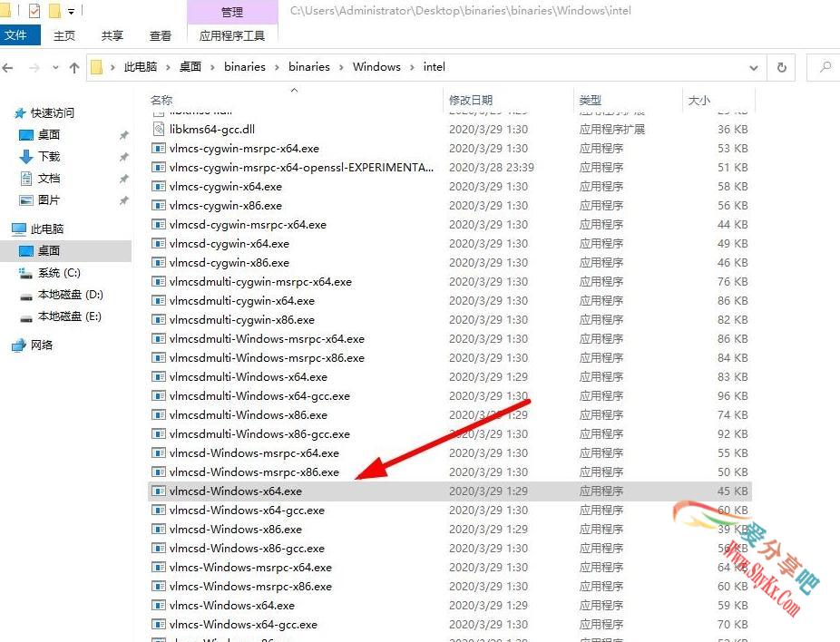
Task: Open the quick access toolbar customize dropdown
Action: 71,11
